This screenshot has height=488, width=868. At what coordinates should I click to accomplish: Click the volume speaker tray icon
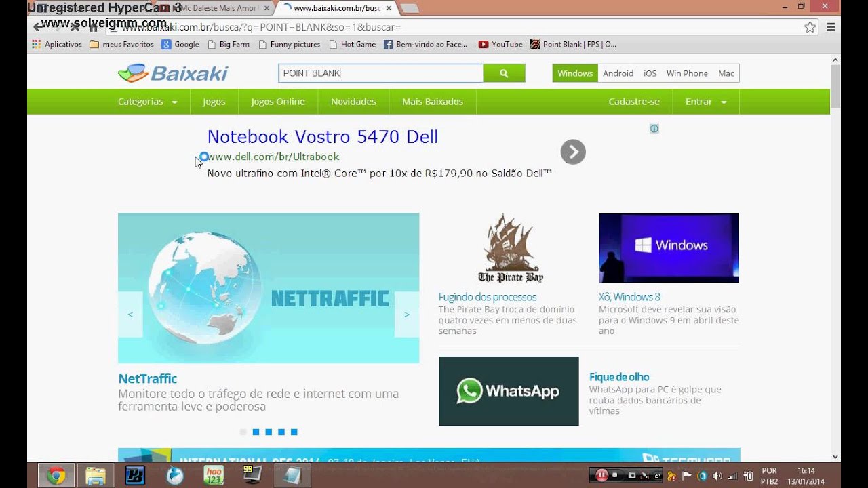point(717,476)
